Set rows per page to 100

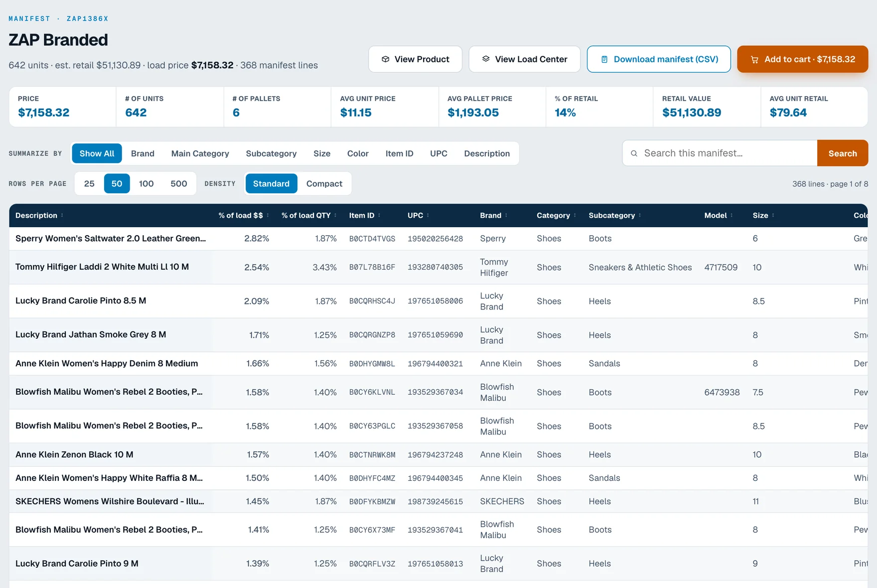click(146, 184)
